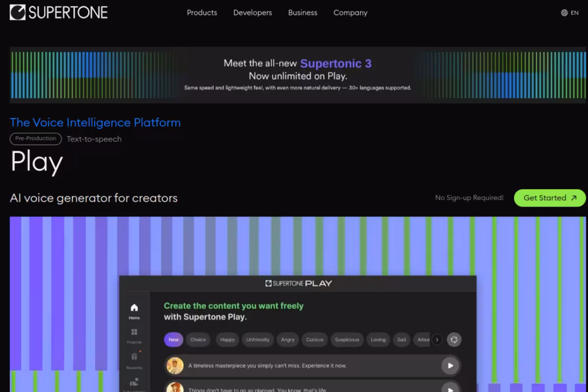588x392 pixels.
Task: Open the Business menu
Action: pos(302,13)
